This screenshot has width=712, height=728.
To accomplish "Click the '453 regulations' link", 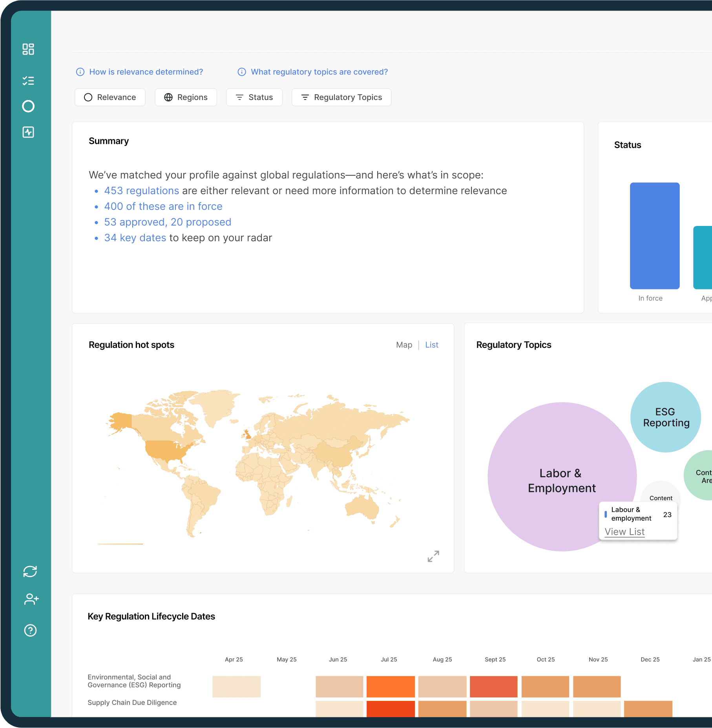I will click(142, 191).
